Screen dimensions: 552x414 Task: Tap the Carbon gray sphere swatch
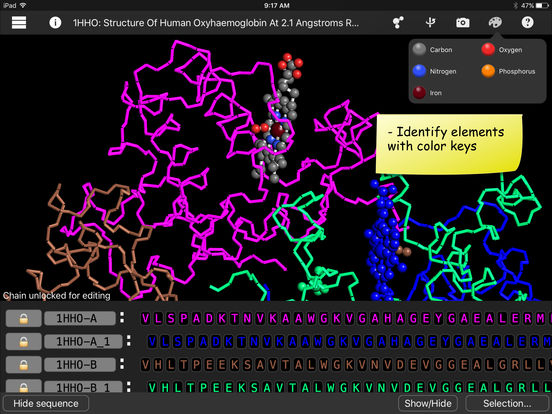coord(419,49)
